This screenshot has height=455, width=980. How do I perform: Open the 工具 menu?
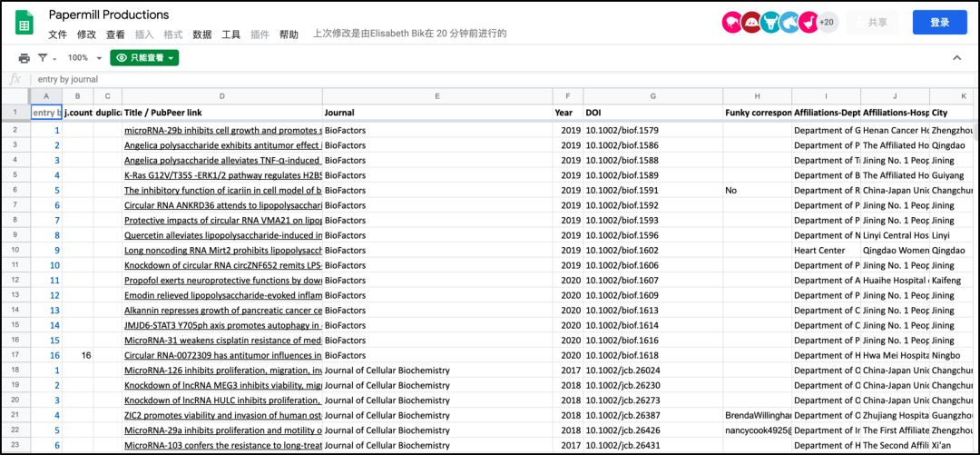point(230,35)
